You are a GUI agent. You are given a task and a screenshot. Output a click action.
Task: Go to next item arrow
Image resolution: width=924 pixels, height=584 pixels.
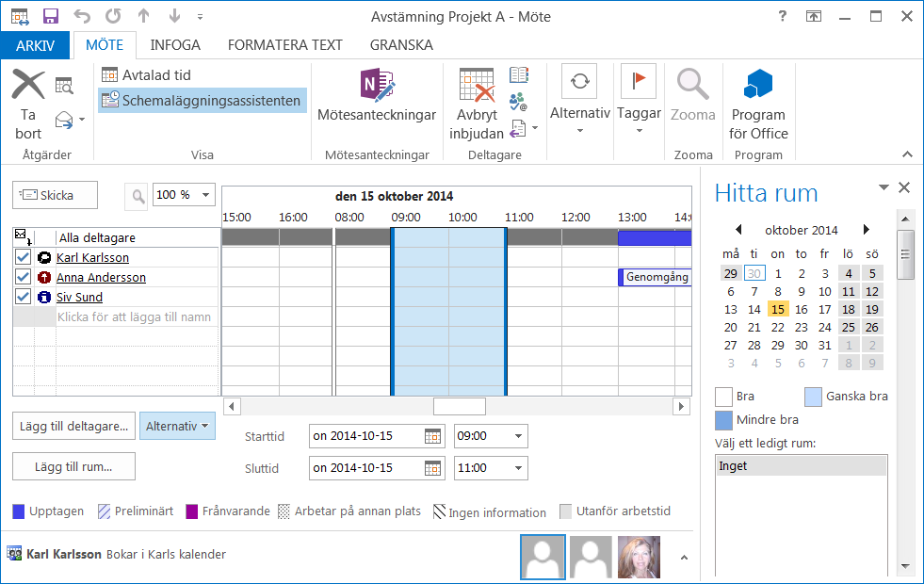[174, 17]
